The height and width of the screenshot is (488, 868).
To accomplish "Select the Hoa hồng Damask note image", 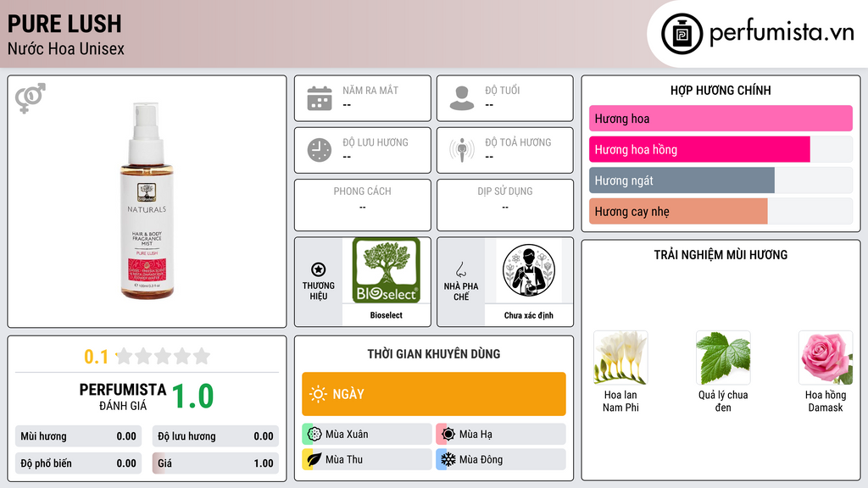I will 826,358.
